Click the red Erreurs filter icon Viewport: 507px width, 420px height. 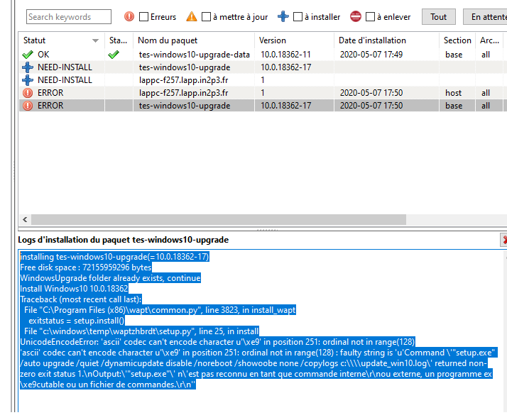pyautogui.click(x=129, y=16)
